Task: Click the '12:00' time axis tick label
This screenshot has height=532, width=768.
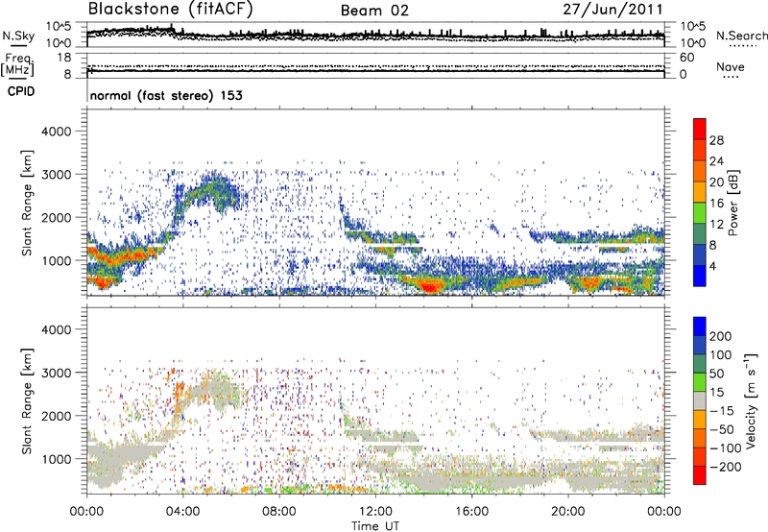Action: coord(375,512)
